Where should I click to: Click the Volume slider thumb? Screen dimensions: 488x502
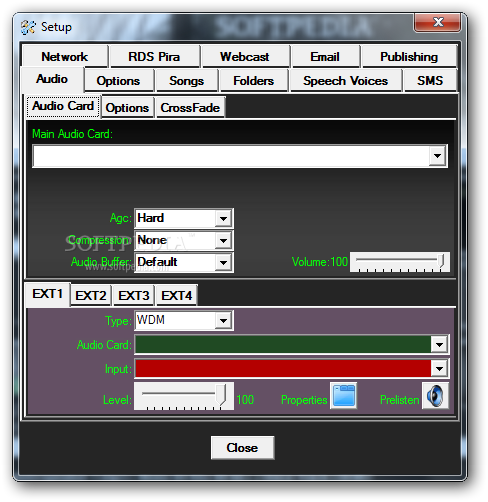click(441, 260)
